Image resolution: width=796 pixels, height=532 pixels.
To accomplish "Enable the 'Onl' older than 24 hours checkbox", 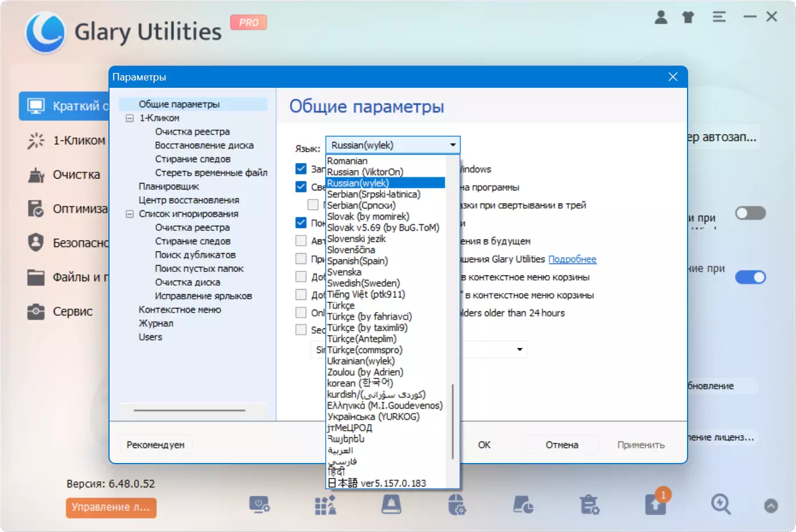I will click(x=301, y=312).
